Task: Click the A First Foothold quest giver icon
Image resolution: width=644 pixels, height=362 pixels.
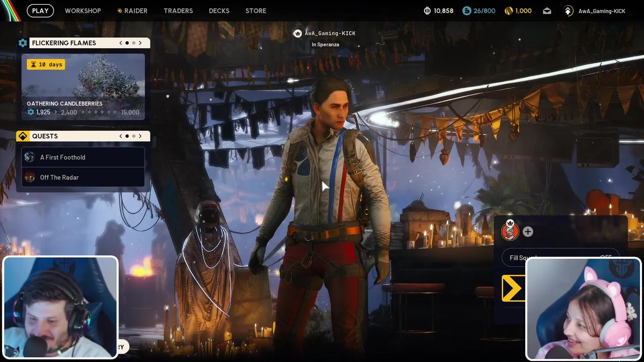Action: coord(30,157)
